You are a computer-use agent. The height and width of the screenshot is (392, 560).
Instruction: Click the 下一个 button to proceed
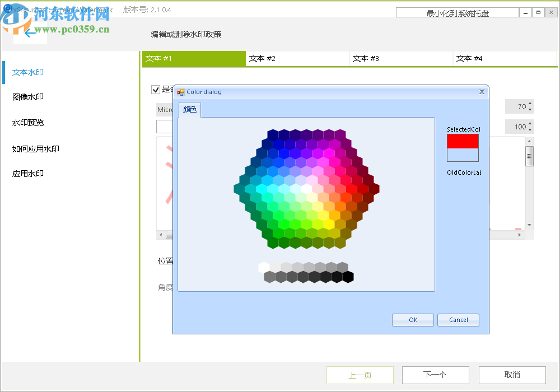436,375
